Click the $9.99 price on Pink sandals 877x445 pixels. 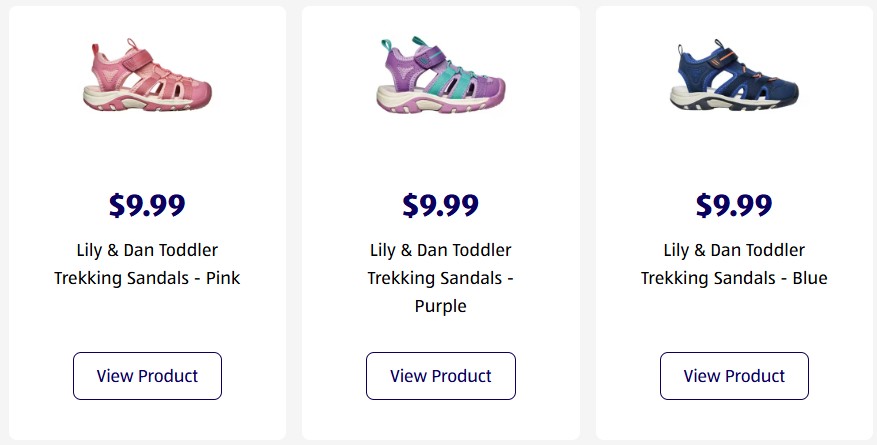(x=147, y=205)
